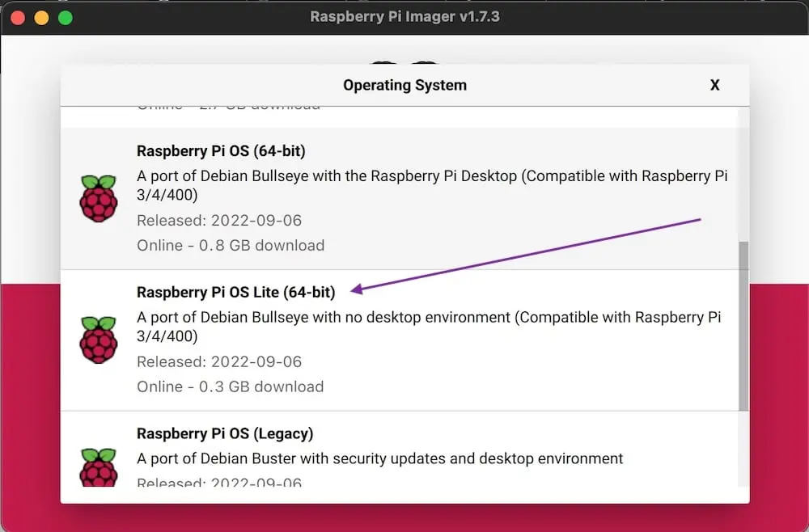This screenshot has height=532, width=809.
Task: Click the green macOS fullscreen button
Action: click(x=66, y=18)
